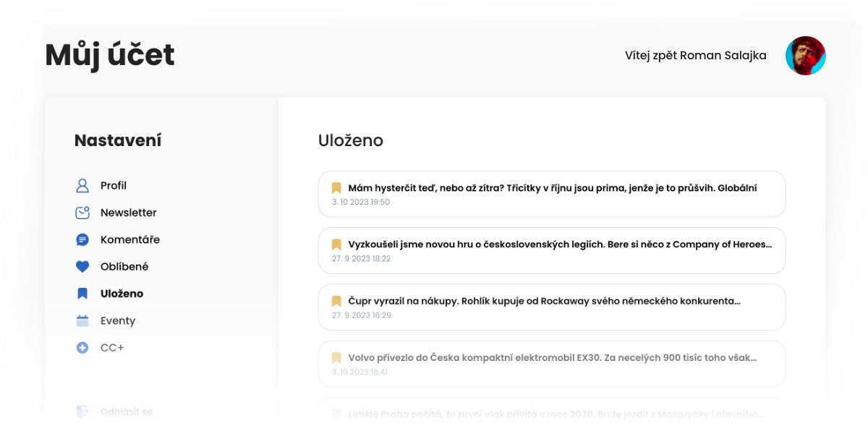Go to Komentáře section

point(130,239)
